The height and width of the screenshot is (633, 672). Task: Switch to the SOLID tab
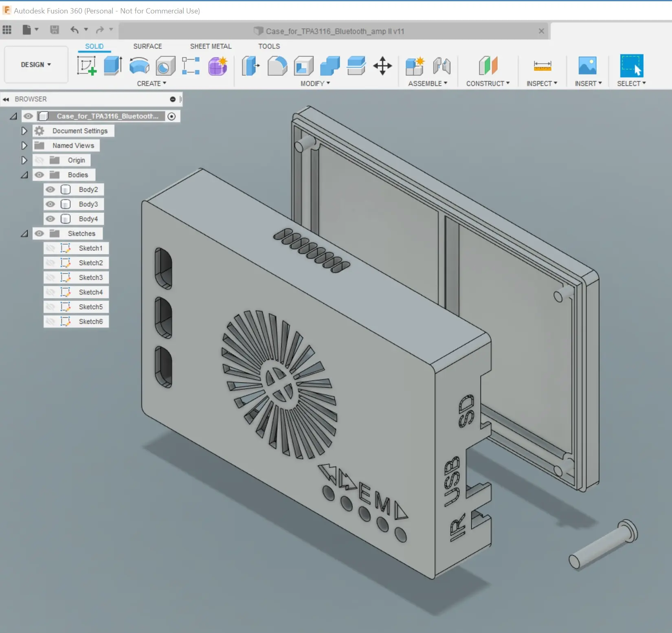[94, 46]
